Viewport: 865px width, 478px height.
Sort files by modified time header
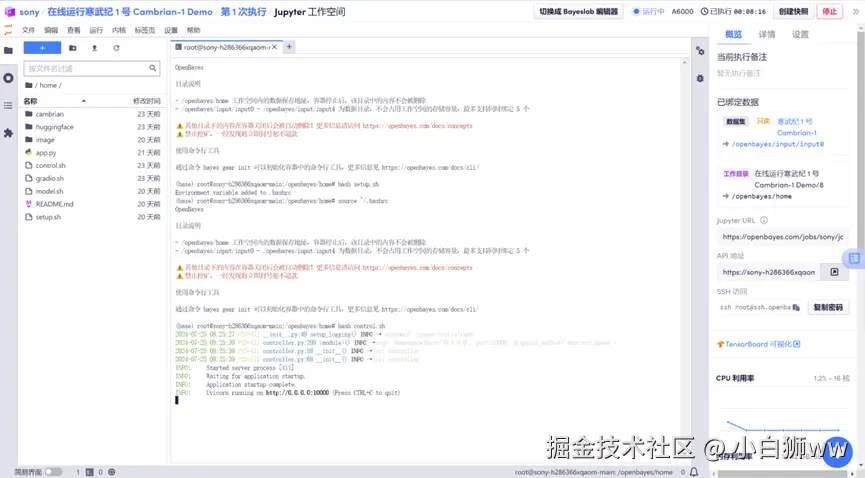pyautogui.click(x=147, y=101)
